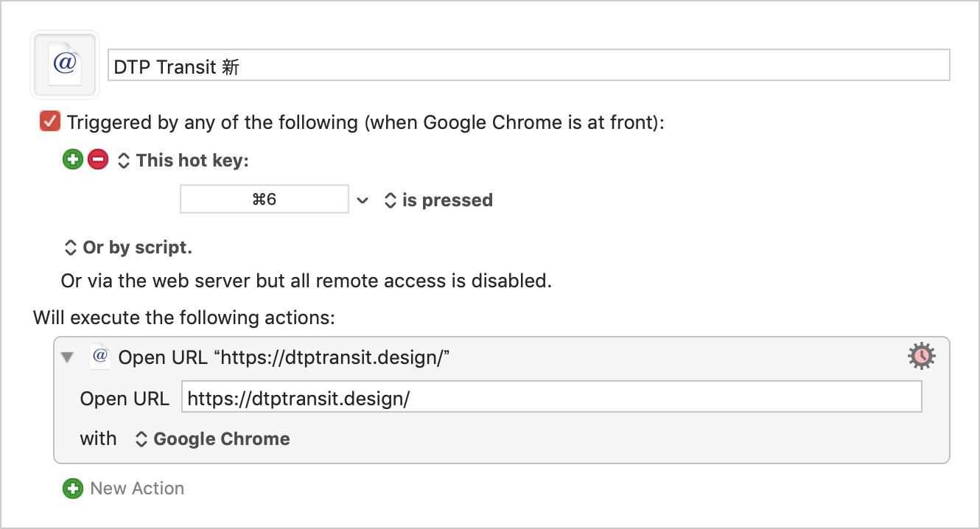This screenshot has height=529, width=980.
Task: Select the Open URL action title bar
Action: coord(501,357)
